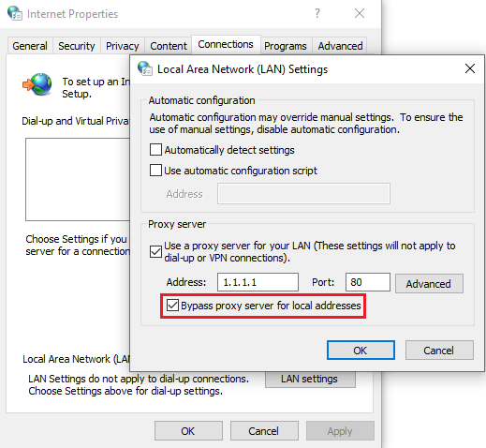This screenshot has width=486, height=448.
Task: Click the globe with arrow Setup icon
Action: point(37,84)
